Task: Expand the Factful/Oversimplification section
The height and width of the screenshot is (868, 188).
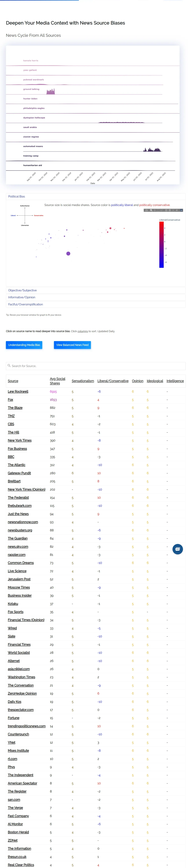Action: (x=96, y=304)
